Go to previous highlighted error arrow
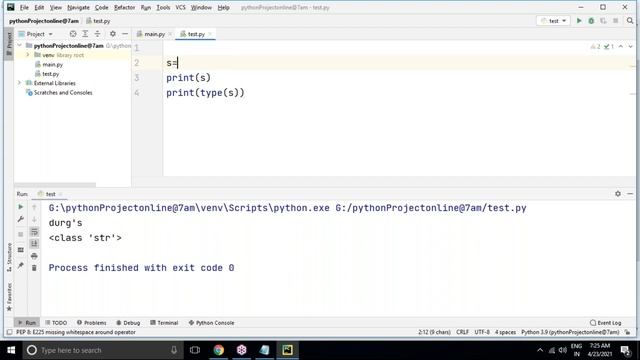This screenshot has width=640, height=360. pyautogui.click(x=621, y=47)
